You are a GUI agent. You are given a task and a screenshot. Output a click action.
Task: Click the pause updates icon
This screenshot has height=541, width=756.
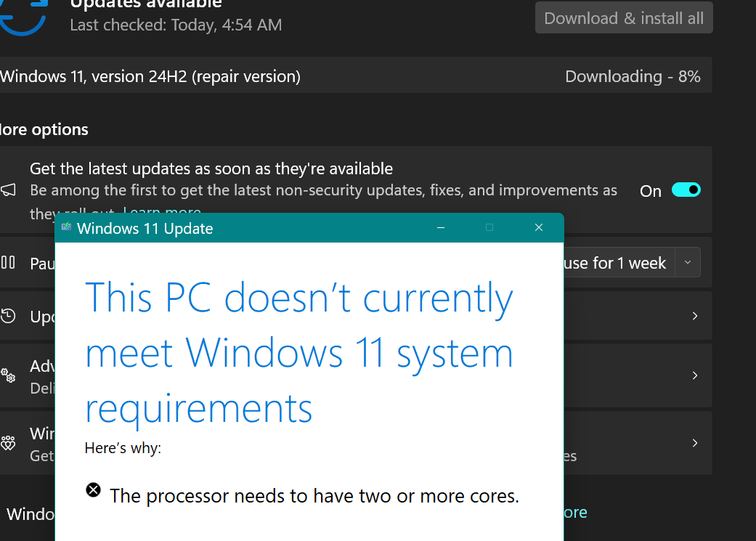[8, 263]
